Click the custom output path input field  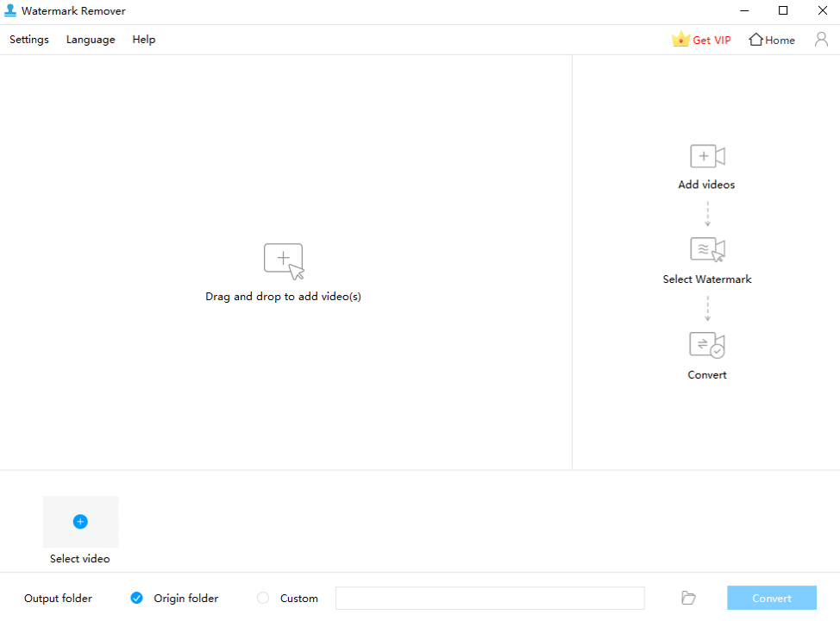pyautogui.click(x=489, y=598)
